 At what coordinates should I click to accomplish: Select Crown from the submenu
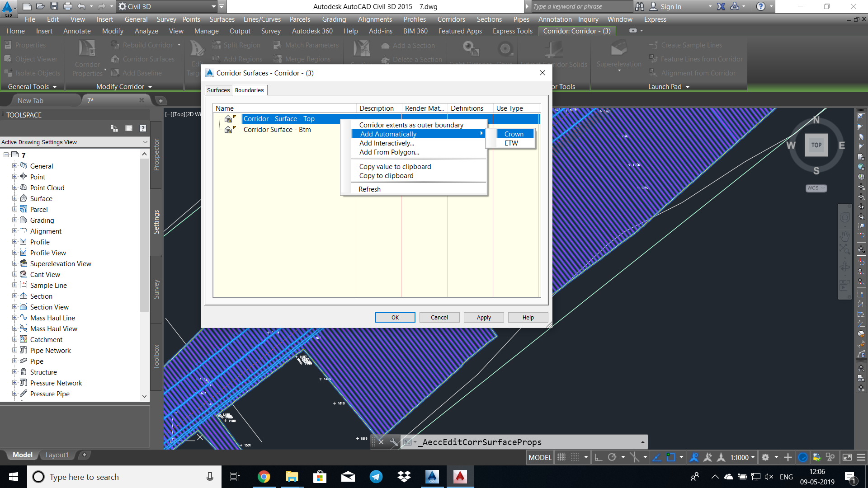(x=514, y=134)
